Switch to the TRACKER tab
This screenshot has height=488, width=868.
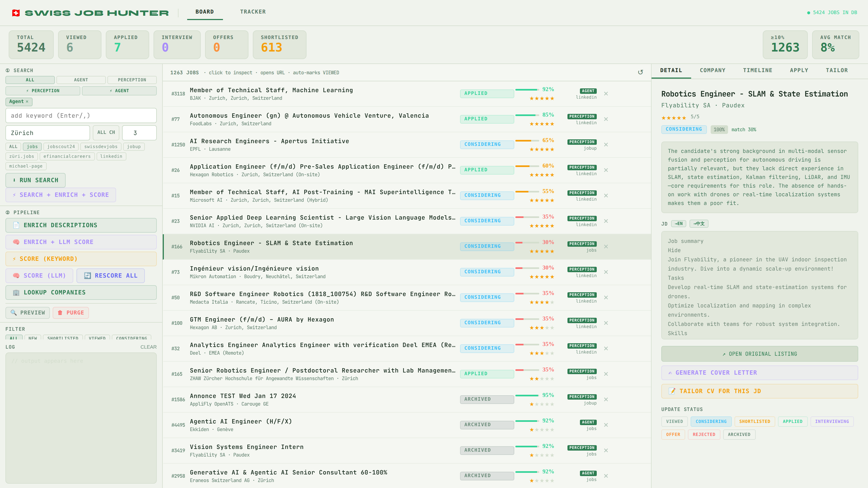click(x=253, y=12)
